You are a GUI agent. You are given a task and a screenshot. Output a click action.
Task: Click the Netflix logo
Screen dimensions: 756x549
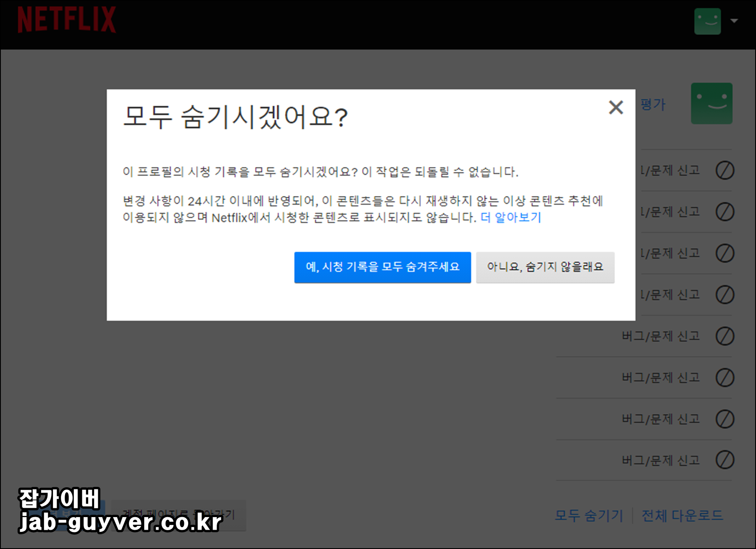[66, 19]
